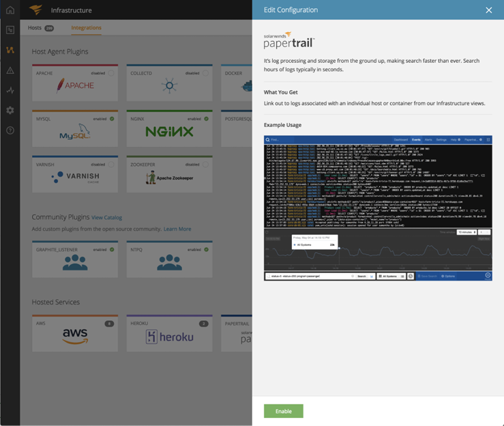Open the Example Usage screenshot
This screenshot has width=504, height=426.
378,208
